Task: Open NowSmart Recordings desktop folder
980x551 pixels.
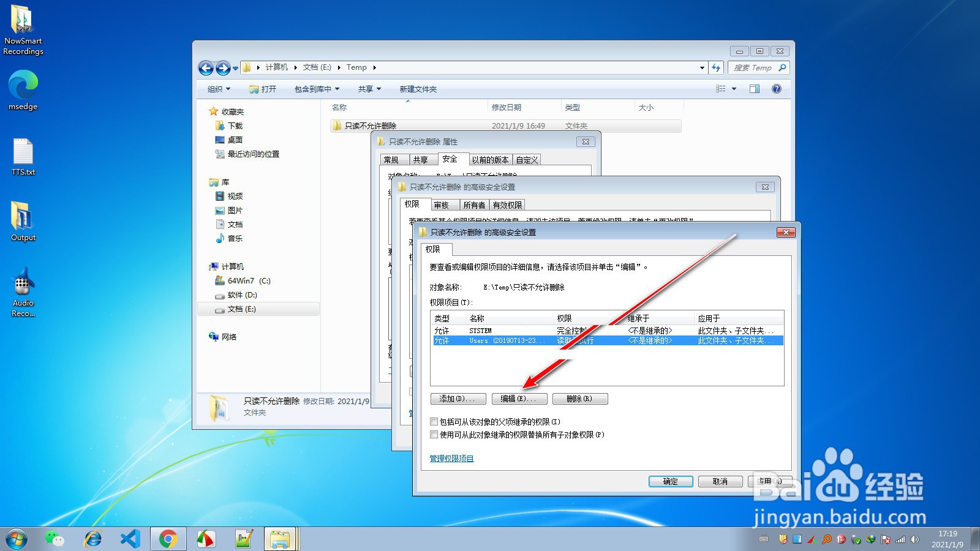Action: click(23, 29)
